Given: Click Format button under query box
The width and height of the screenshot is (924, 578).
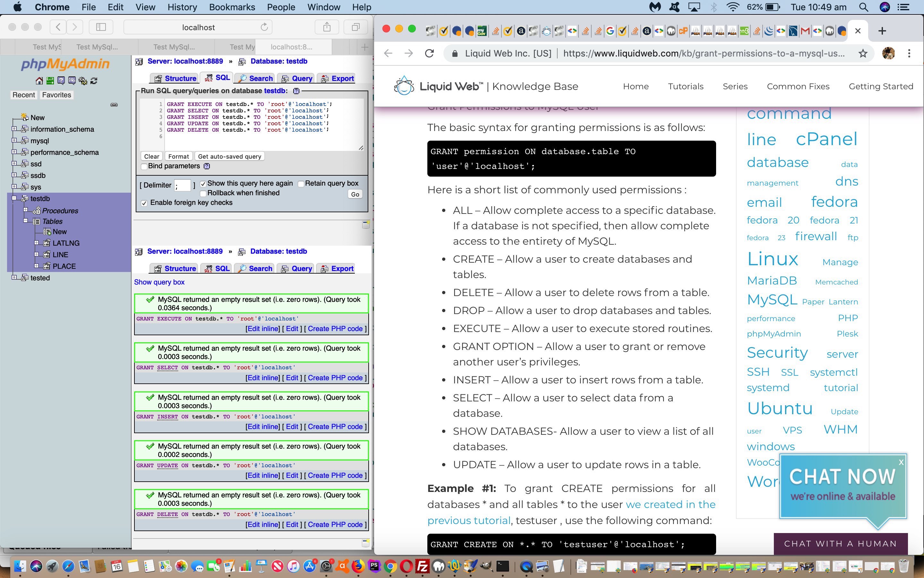Looking at the screenshot, I should click(x=178, y=156).
